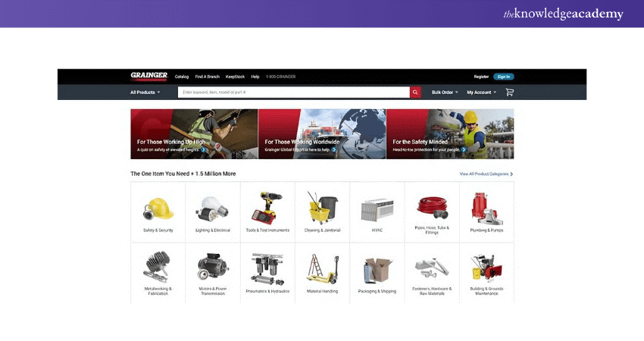644x341 pixels.
Task: Click the Grainger logo
Action: pos(149,76)
